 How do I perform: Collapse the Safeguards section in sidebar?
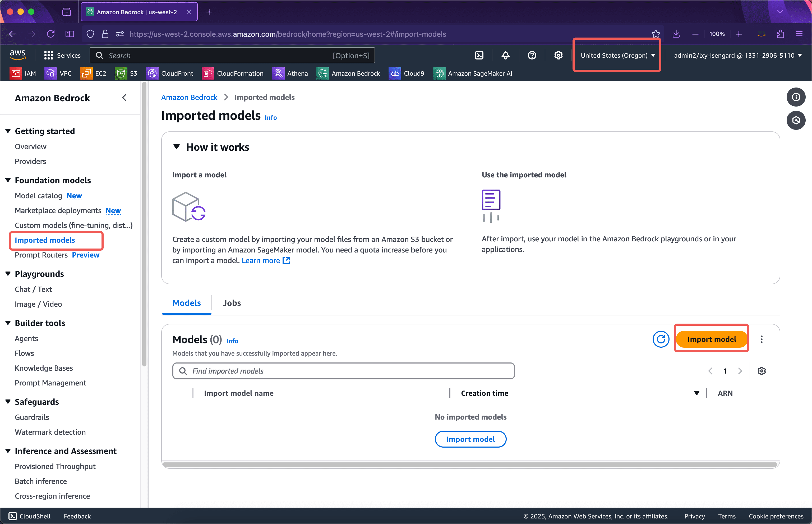(x=8, y=402)
